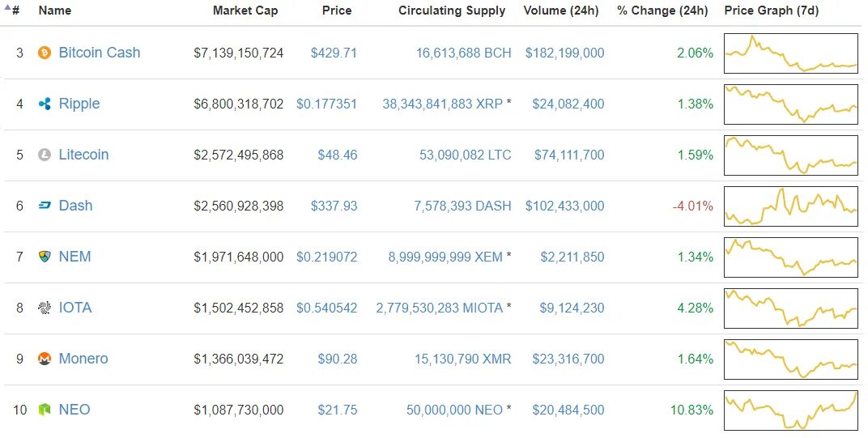Click the green NEO cube icon

click(x=45, y=410)
